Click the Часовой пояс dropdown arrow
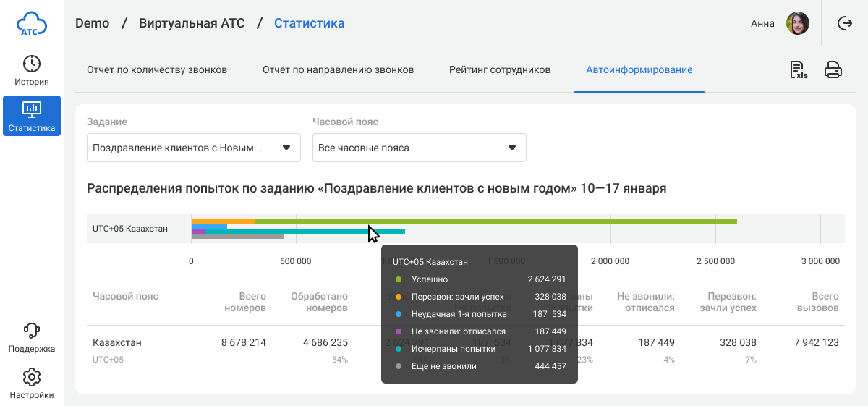Viewport: 868px width, 406px height. (x=512, y=148)
